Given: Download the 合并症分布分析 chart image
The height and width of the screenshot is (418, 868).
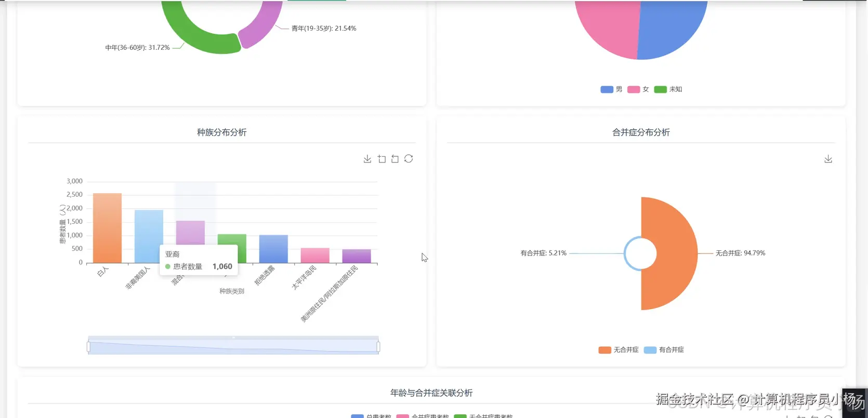Looking at the screenshot, I should (x=828, y=159).
